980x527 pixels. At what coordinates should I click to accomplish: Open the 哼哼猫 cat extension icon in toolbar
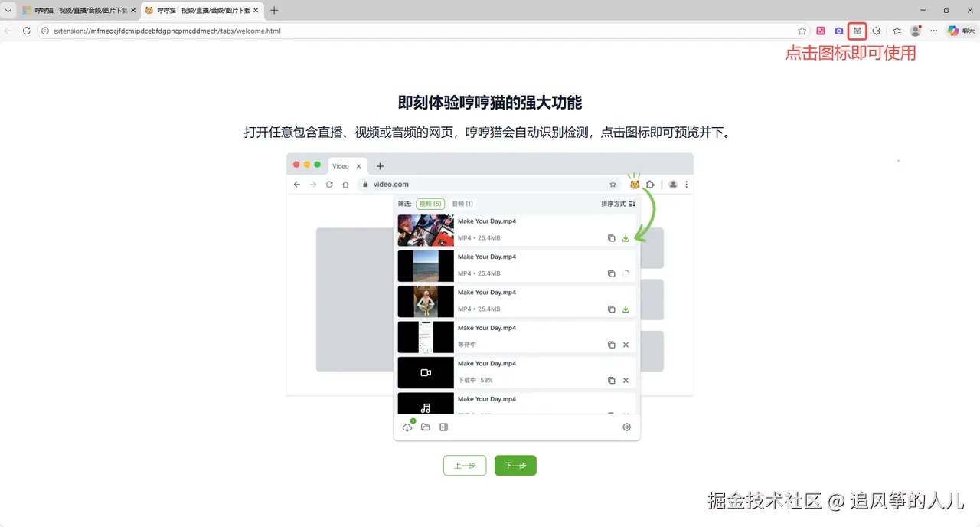click(857, 31)
